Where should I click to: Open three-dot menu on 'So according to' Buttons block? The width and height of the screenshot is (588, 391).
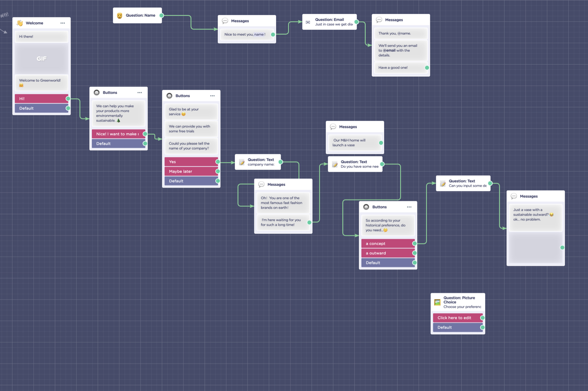[x=409, y=207]
